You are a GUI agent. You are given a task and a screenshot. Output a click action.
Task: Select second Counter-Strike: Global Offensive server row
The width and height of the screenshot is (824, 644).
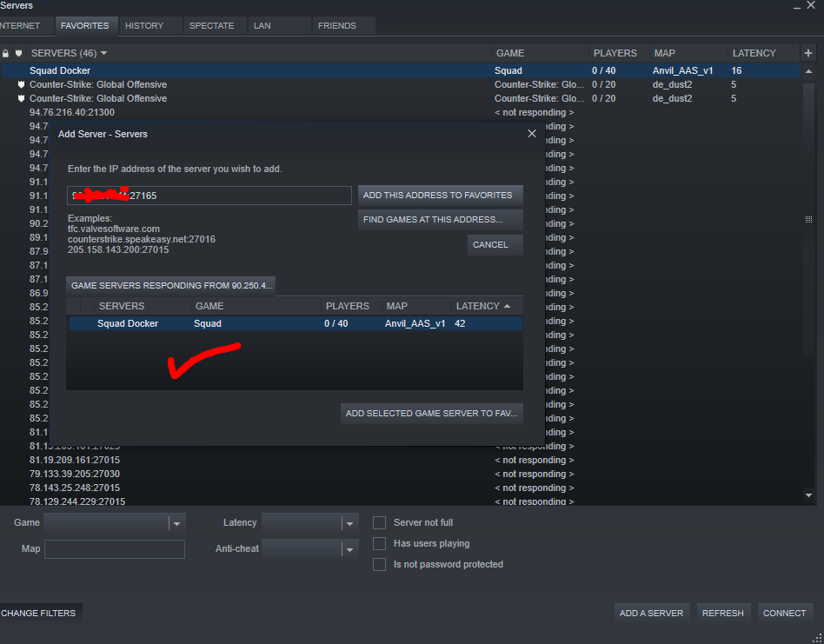tap(401, 99)
